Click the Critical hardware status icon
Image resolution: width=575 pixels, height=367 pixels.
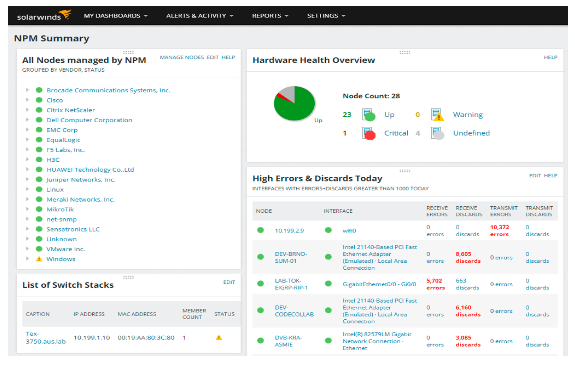369,133
